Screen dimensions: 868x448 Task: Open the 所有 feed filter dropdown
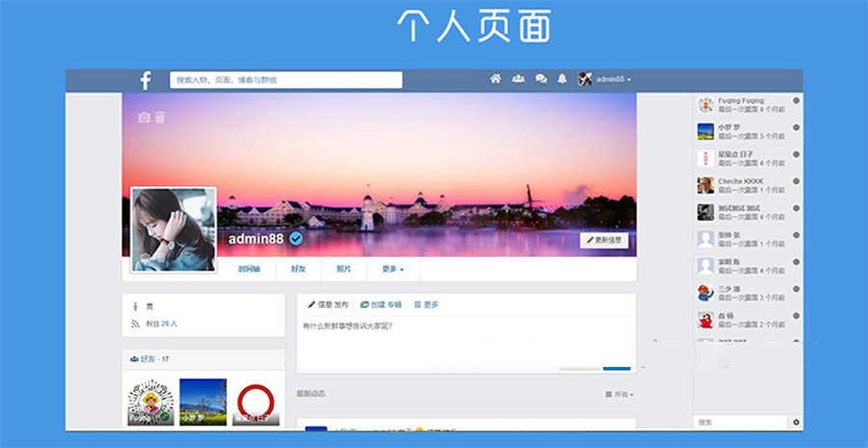coord(619,394)
